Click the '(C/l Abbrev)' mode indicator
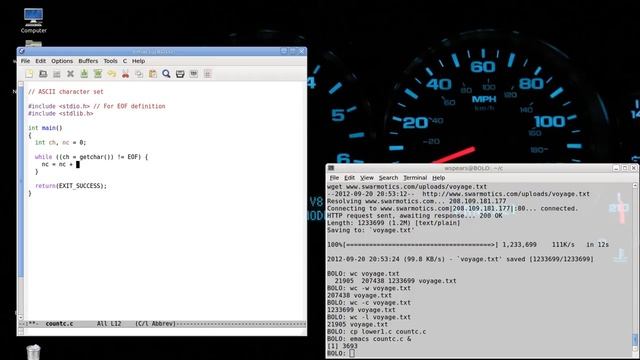The image size is (640, 360). [x=155, y=324]
